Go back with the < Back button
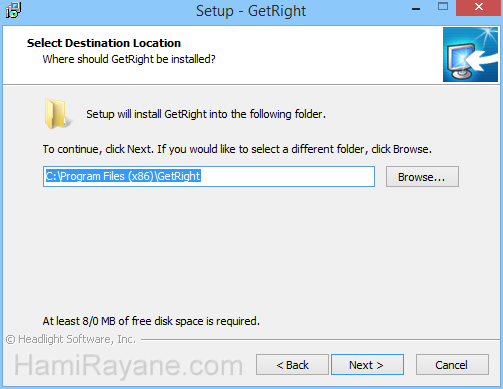The height and width of the screenshot is (389, 503). click(292, 365)
